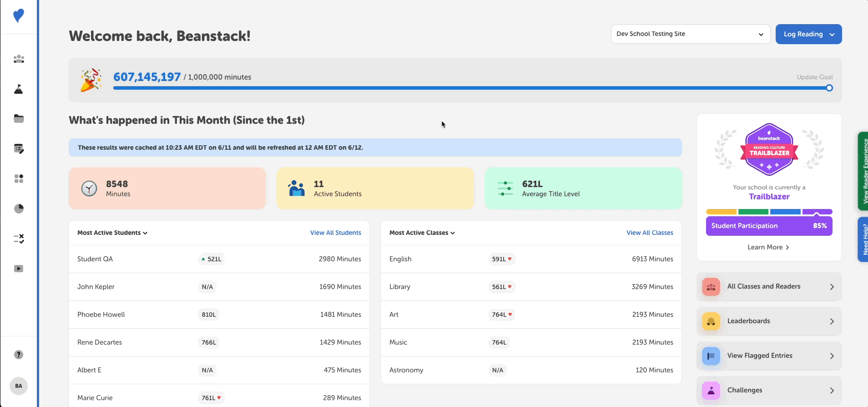
Task: Open the readers group icon in sidebar
Action: click(x=19, y=59)
